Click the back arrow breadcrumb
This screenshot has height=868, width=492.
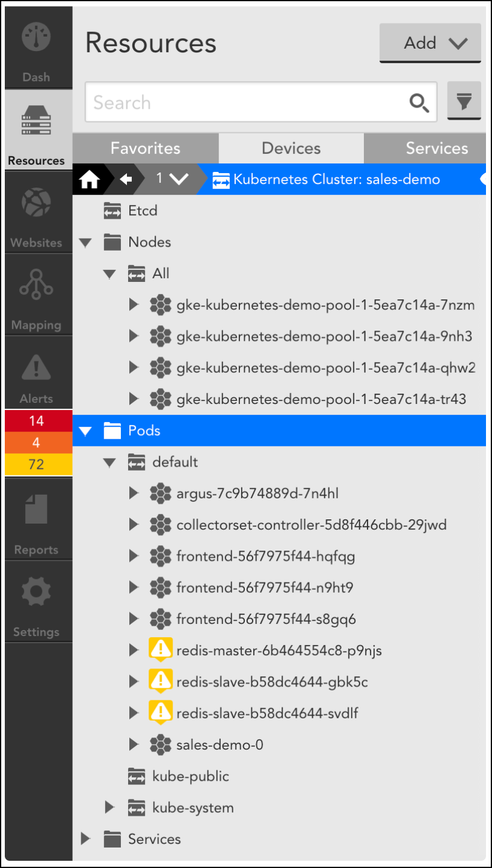coord(126,179)
